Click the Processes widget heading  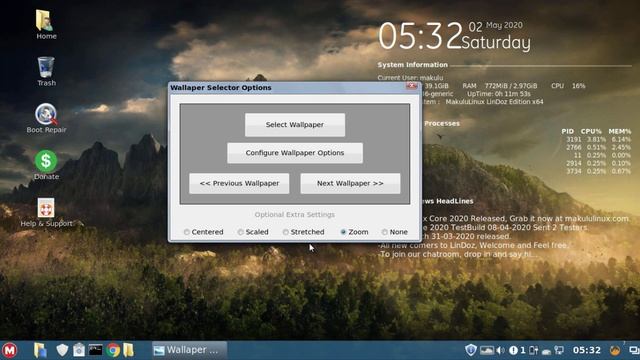[x=442, y=123]
